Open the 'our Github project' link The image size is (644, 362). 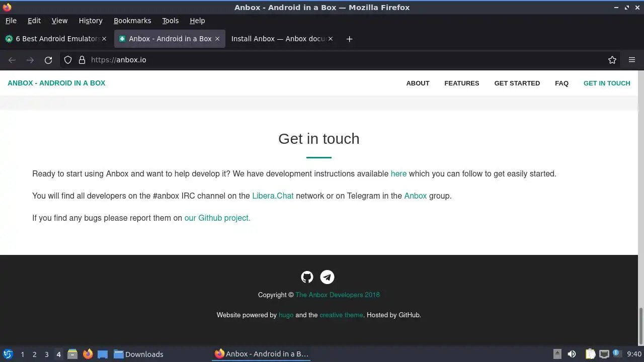(217, 218)
